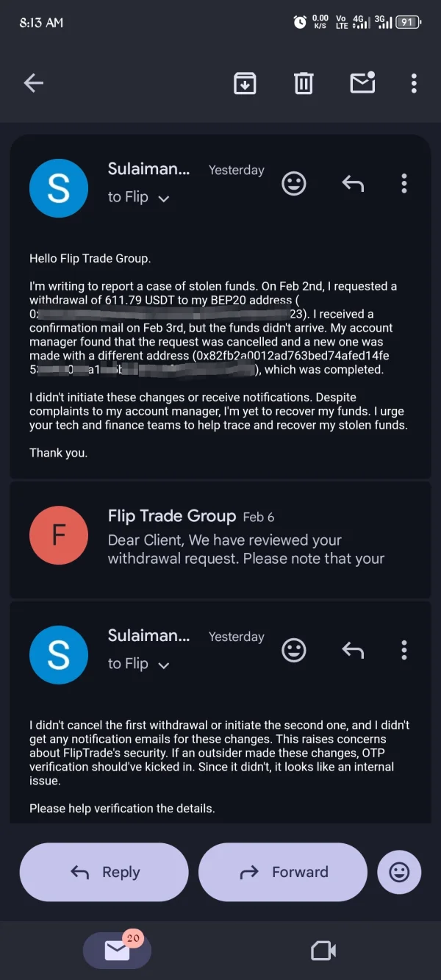Add emoji reaction to third message

pos(294,650)
